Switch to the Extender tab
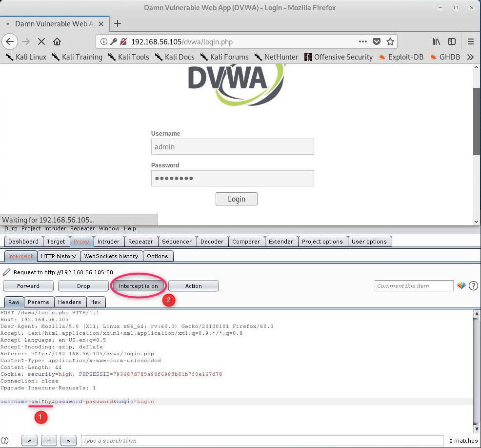 [281, 242]
